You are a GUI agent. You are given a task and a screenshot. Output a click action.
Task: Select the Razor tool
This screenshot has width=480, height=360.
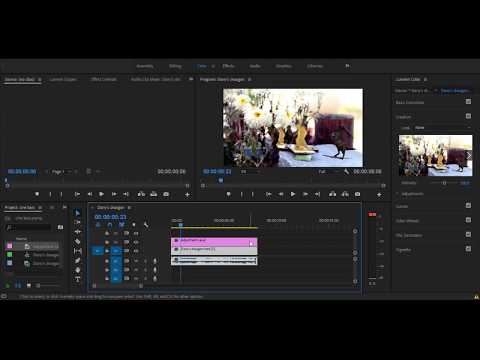78,241
